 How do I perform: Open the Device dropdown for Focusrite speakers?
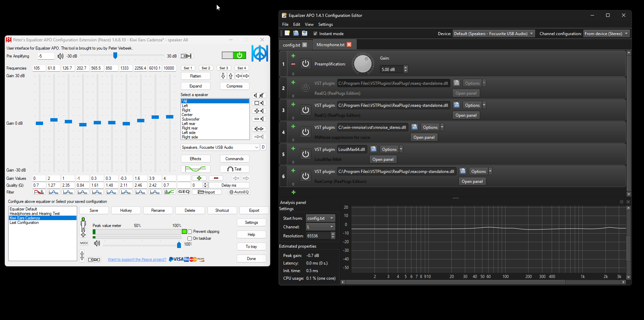(493, 34)
